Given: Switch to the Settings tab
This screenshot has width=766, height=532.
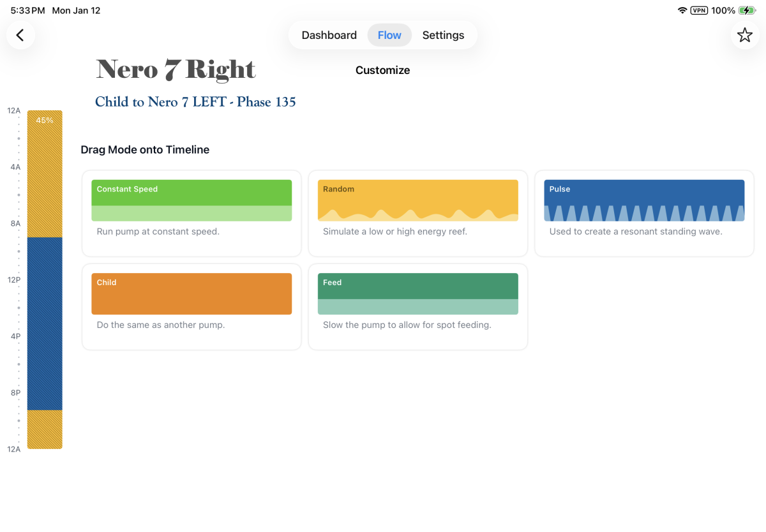Looking at the screenshot, I should 443,35.
